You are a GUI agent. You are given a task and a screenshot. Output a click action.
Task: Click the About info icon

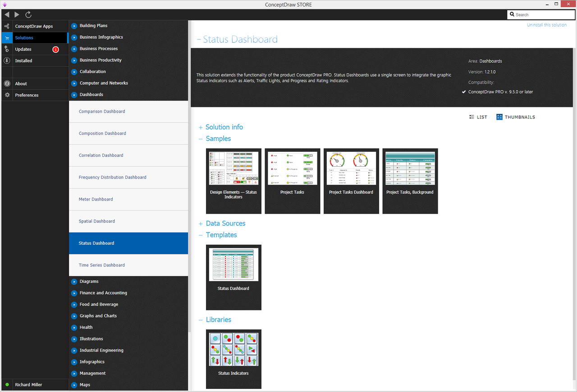pos(7,84)
